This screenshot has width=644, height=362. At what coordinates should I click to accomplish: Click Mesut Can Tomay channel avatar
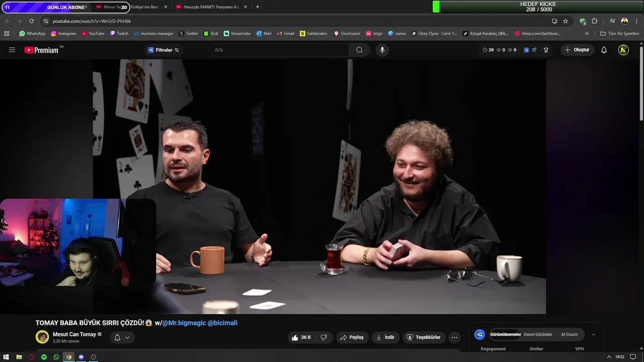(42, 337)
